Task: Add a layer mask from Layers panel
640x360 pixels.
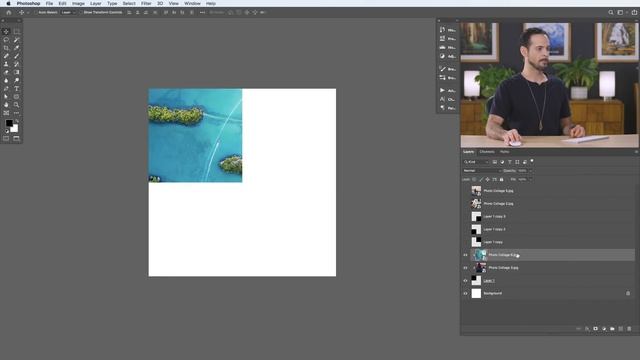Action: pyautogui.click(x=595, y=329)
